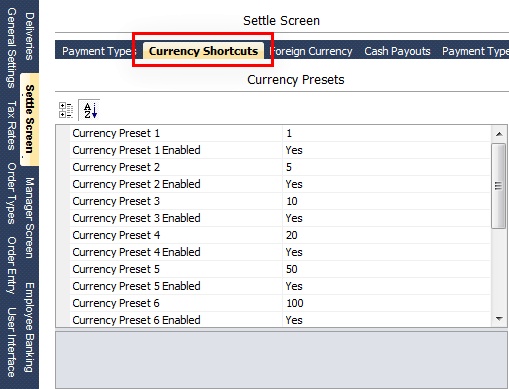Open the Deliveries side tab
The width and height of the screenshot is (509, 389).
tap(29, 36)
